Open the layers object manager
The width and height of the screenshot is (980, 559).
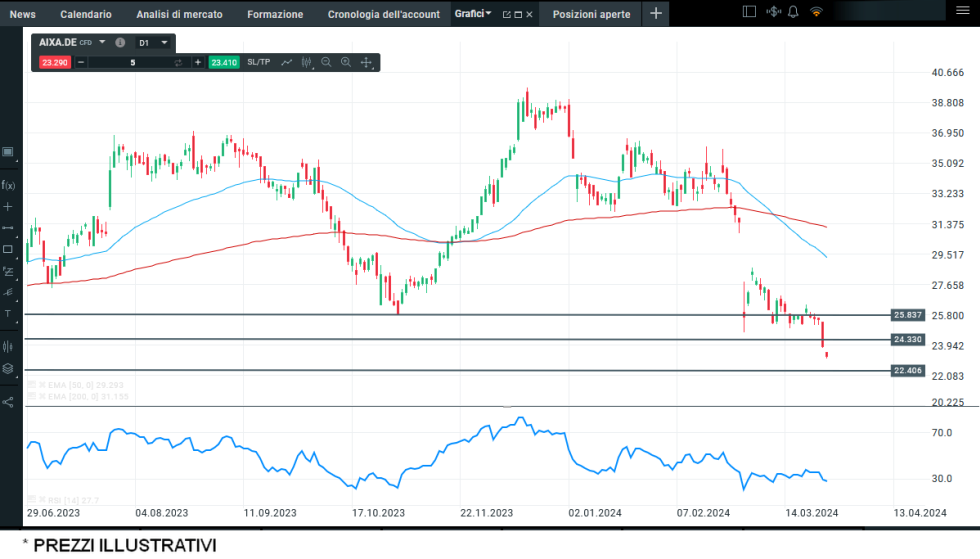coord(8,369)
